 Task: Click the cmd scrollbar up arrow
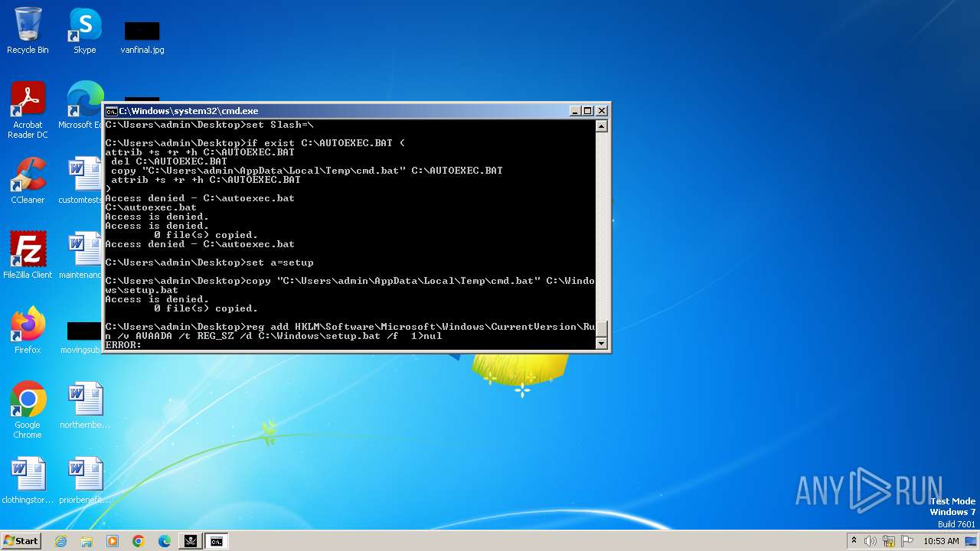click(x=602, y=126)
